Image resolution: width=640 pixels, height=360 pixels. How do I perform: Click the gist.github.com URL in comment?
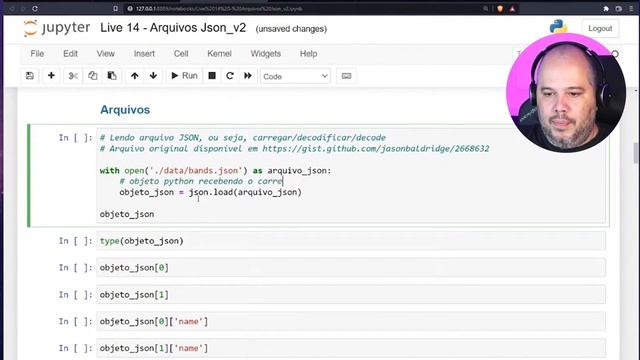(x=376, y=149)
